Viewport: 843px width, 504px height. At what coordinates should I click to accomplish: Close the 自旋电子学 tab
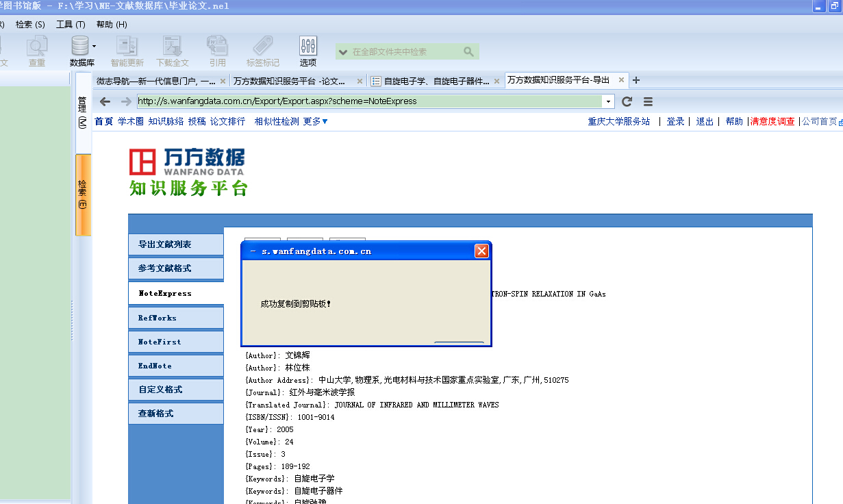(496, 81)
